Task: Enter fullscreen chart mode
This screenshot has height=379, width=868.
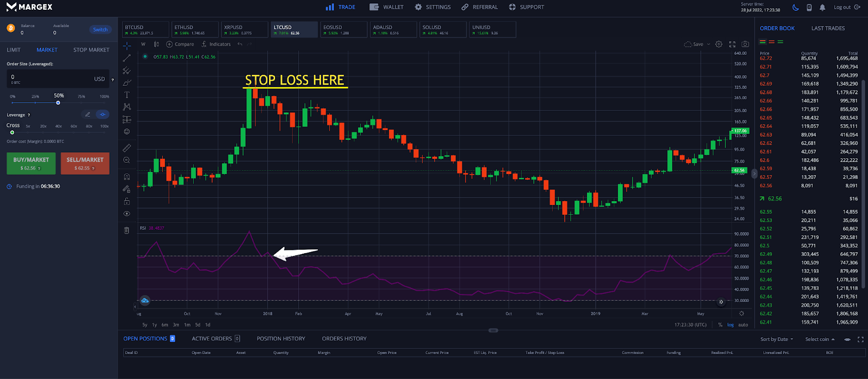Action: 732,44
